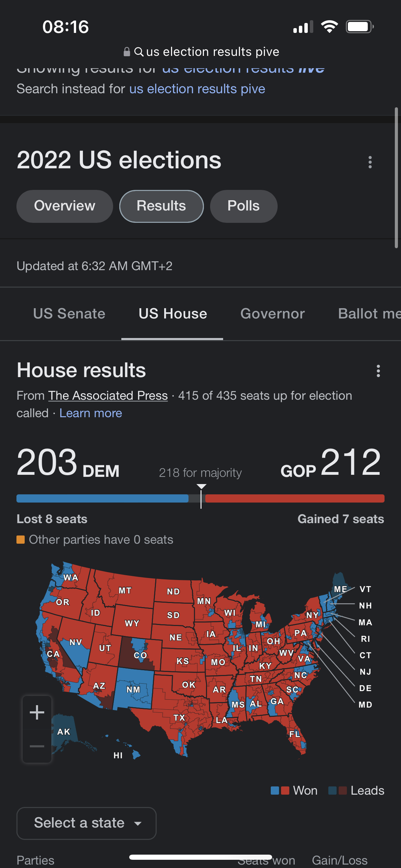Open the 2022 US elections options menu
401x868 pixels.
[x=370, y=162]
